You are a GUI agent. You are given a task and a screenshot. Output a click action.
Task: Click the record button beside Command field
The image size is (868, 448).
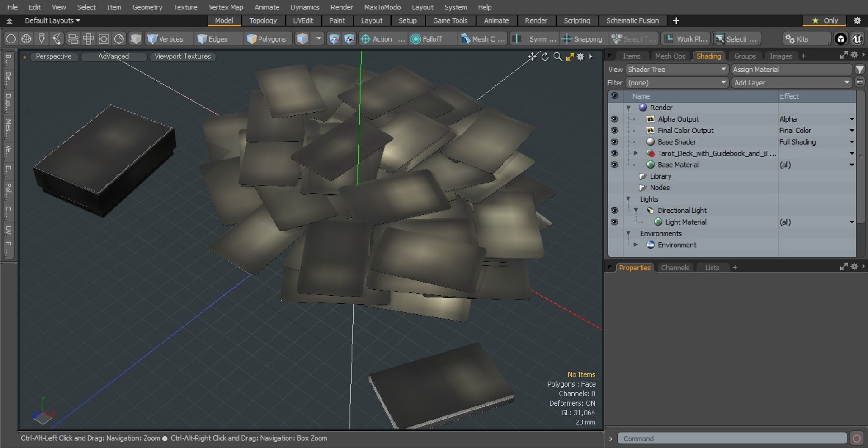coord(856,439)
